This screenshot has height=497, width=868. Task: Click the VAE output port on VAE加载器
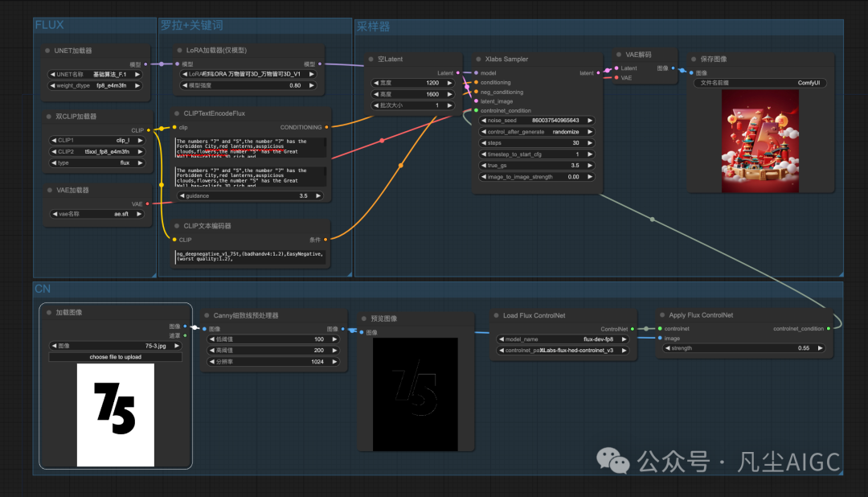click(147, 204)
